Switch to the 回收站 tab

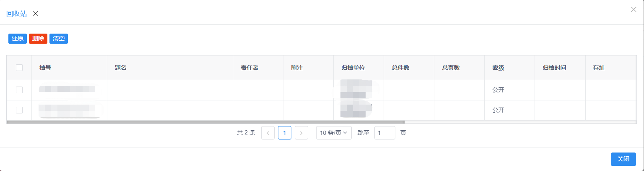(17, 13)
